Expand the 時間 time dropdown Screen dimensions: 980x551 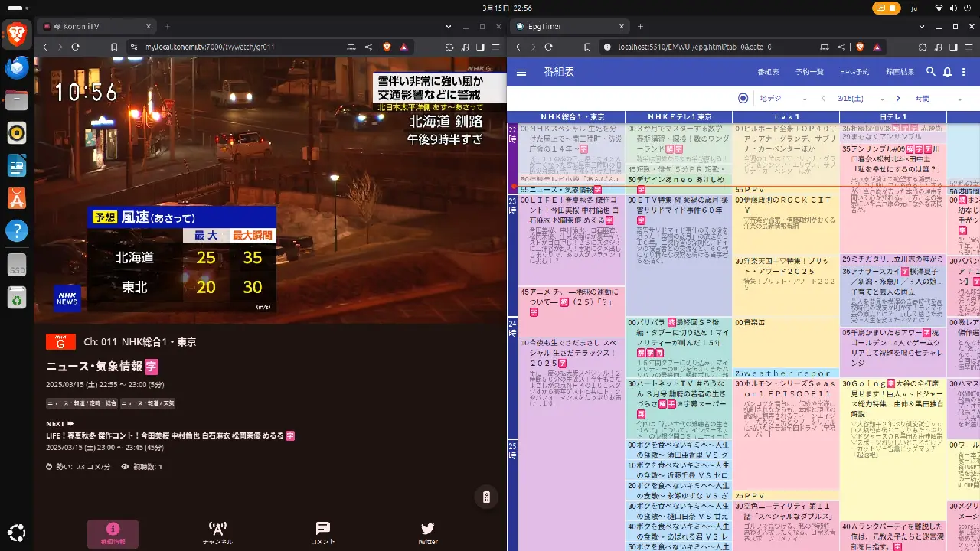tap(936, 99)
